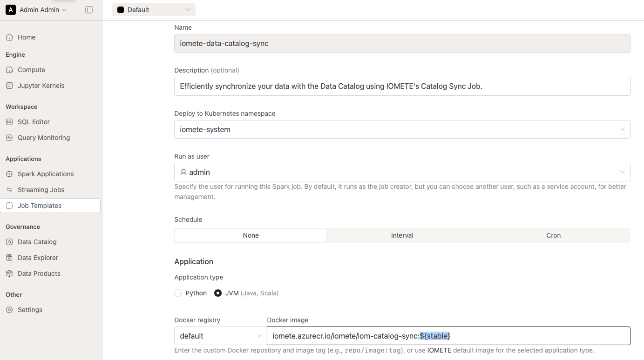Click the Governance section label
The width and height of the screenshot is (644, 360).
23,227
